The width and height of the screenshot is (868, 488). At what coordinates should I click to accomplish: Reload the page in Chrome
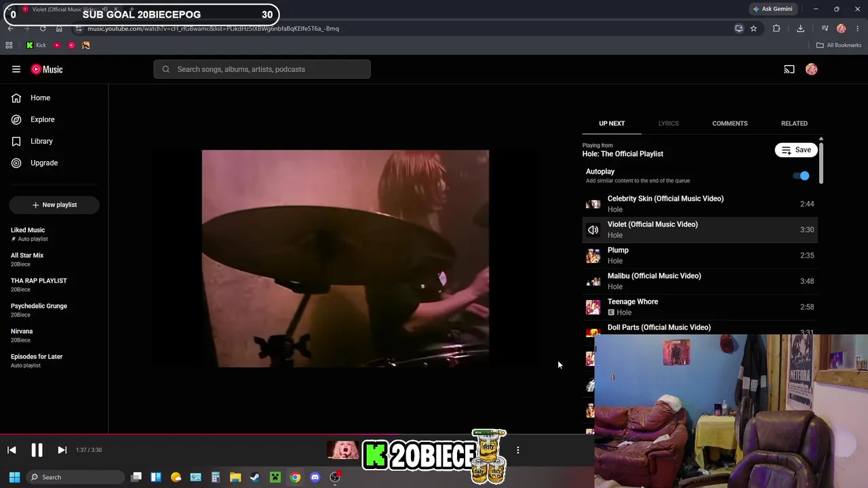point(43,28)
